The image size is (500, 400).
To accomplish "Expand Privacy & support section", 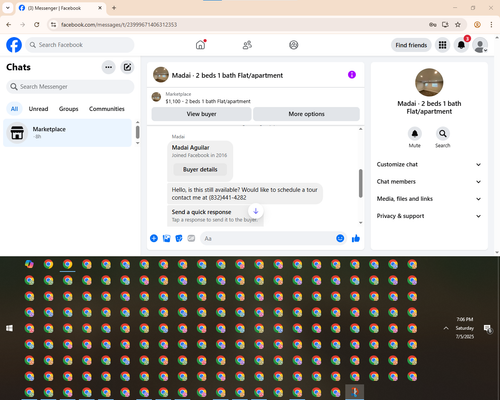I will 429,216.
